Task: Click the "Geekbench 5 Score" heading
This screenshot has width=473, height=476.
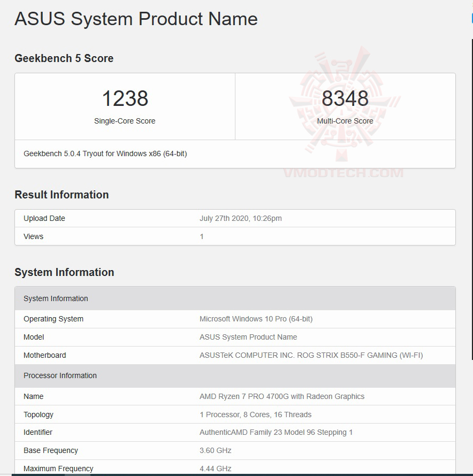Action: point(64,58)
